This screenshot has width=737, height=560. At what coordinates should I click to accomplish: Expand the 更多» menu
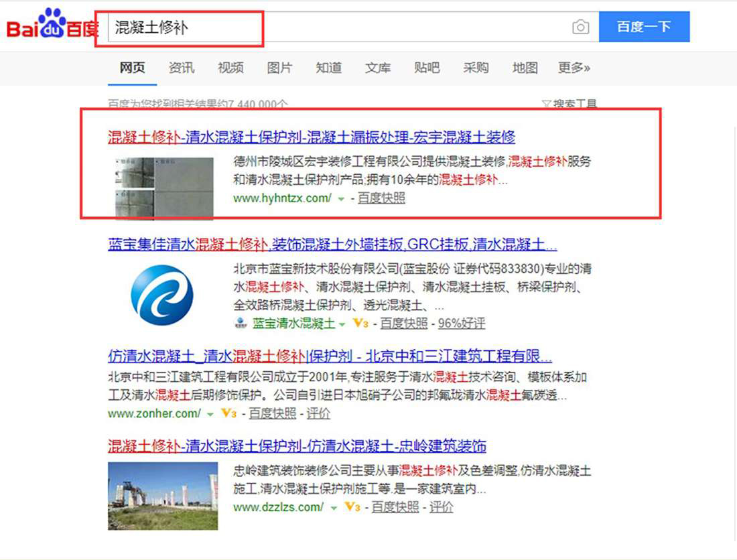[x=574, y=68]
